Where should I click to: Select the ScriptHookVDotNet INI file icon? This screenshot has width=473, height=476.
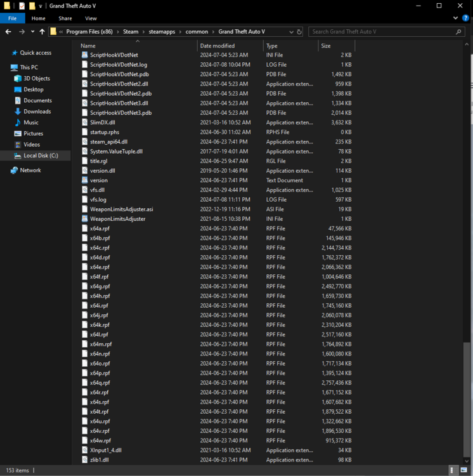tap(84, 55)
